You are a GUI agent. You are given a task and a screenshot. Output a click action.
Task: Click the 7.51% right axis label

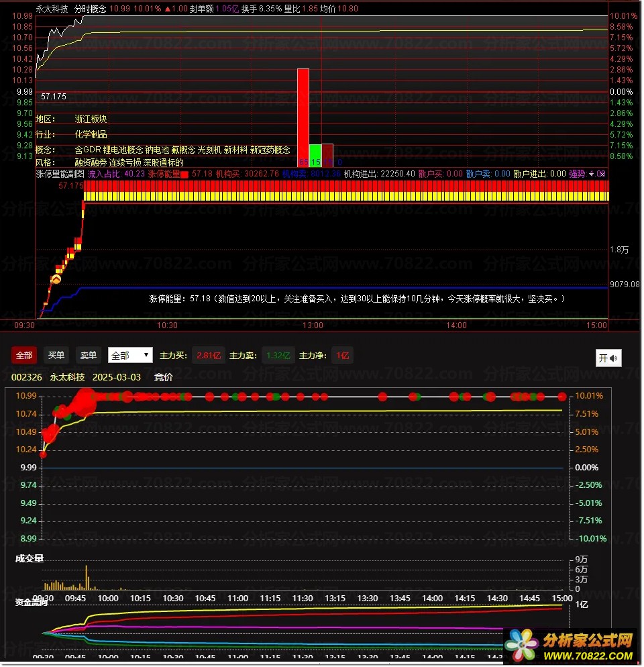pyautogui.click(x=586, y=414)
